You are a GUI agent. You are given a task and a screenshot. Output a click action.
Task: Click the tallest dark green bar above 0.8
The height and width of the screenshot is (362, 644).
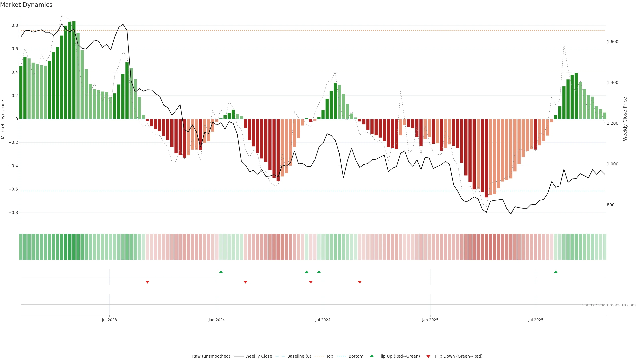coord(74,70)
